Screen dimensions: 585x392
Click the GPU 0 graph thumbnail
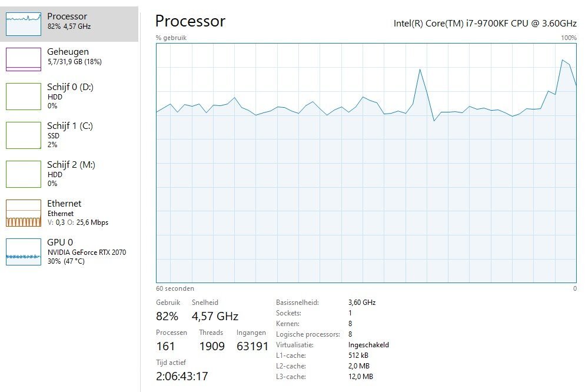point(24,252)
